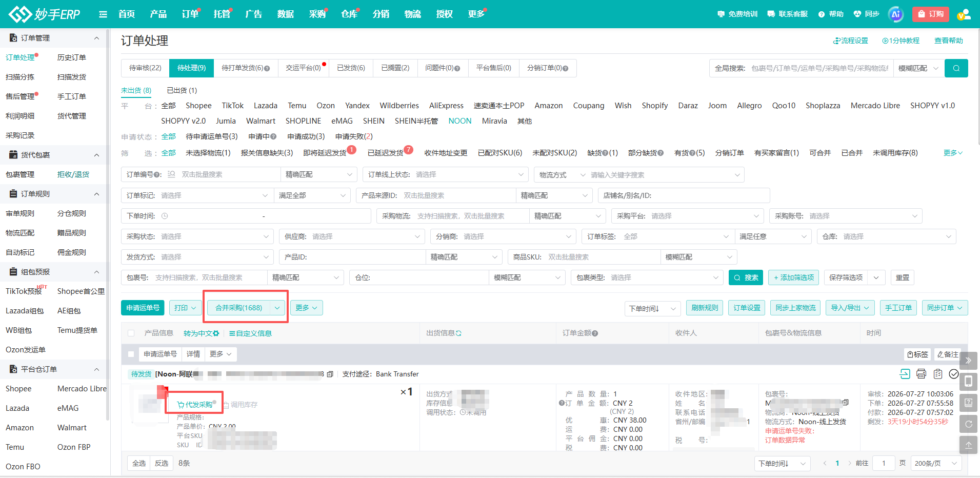The image size is (980, 478).
Task: Switch to the 已搁置(2) tab
Action: point(395,68)
